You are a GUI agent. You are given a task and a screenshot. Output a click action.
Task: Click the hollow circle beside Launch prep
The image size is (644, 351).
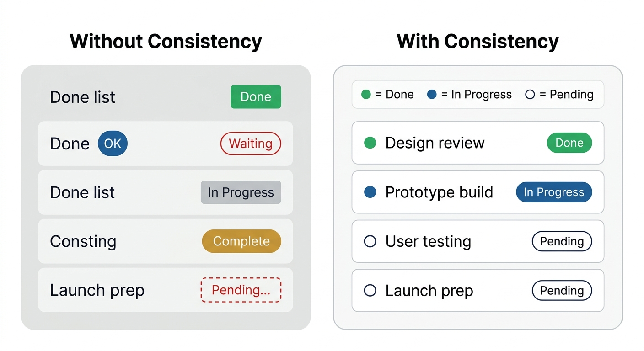tap(370, 290)
